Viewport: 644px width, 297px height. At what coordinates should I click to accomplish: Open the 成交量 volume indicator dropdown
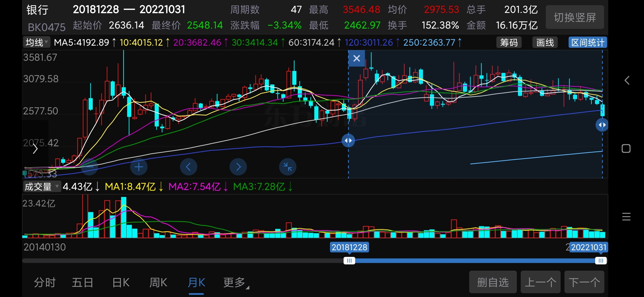click(42, 186)
